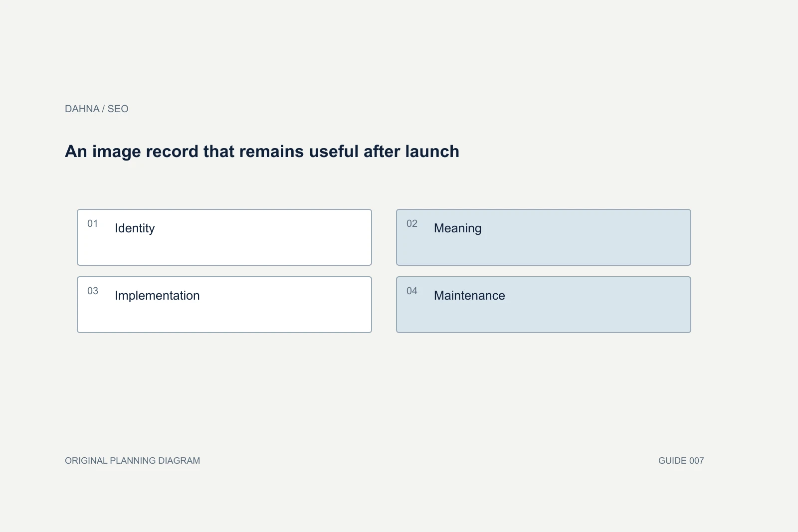Click the word Identity

click(x=135, y=228)
